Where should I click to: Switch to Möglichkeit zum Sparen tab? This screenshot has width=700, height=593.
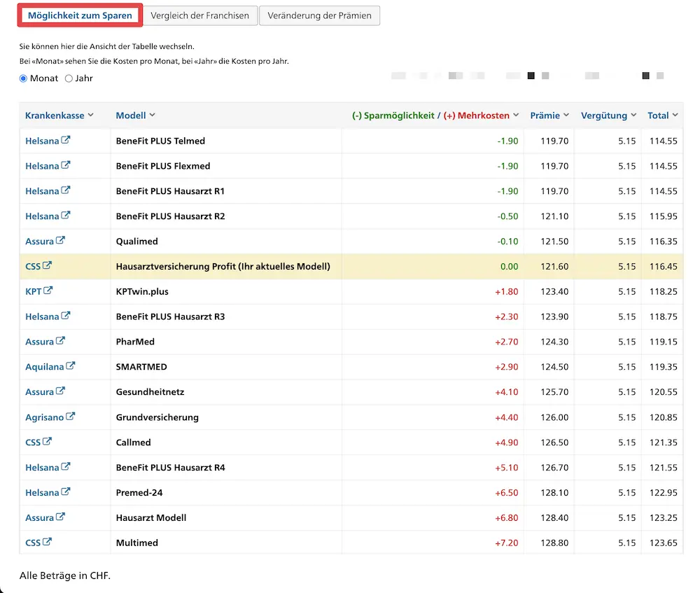coord(80,15)
